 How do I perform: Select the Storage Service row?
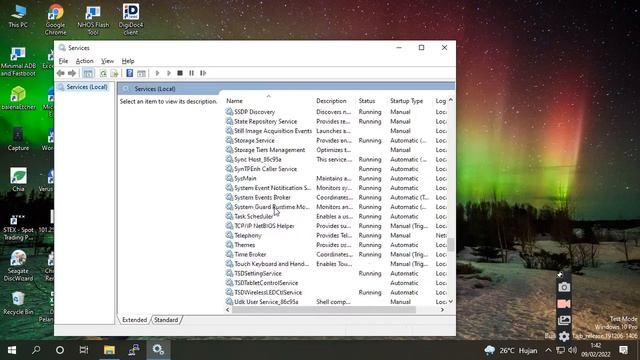pyautogui.click(x=336, y=140)
